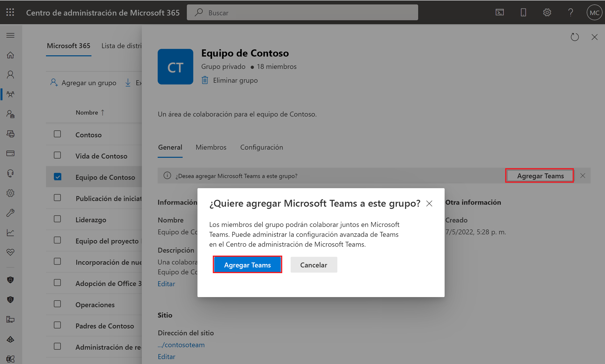605x364 pixels.
Task: Uncheck the Equipo de Contoso checkbox
Action: (x=57, y=177)
